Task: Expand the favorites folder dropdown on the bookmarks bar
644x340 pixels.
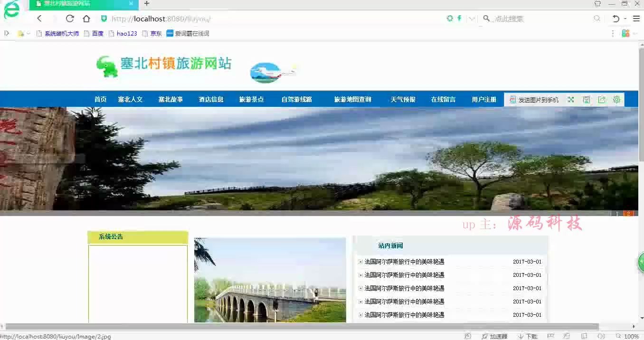Action: pyautogui.click(x=27, y=33)
